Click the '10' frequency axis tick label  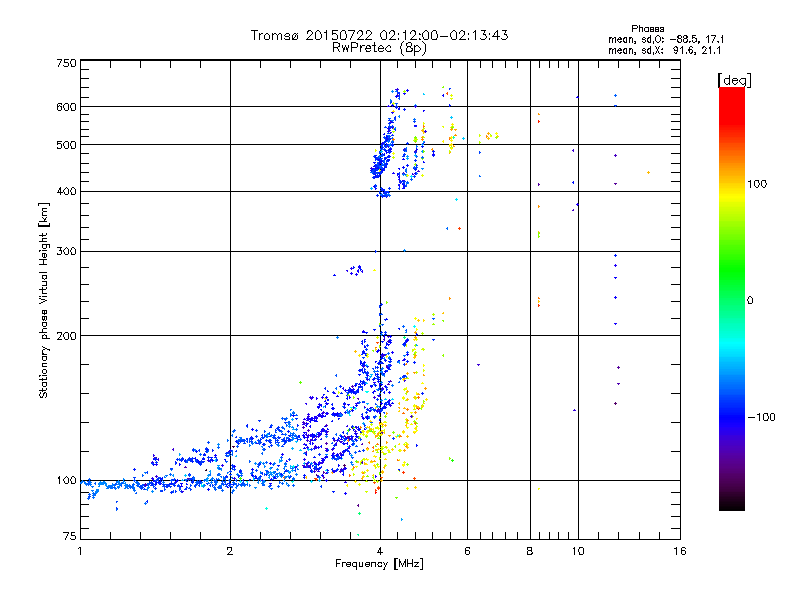[x=578, y=551]
